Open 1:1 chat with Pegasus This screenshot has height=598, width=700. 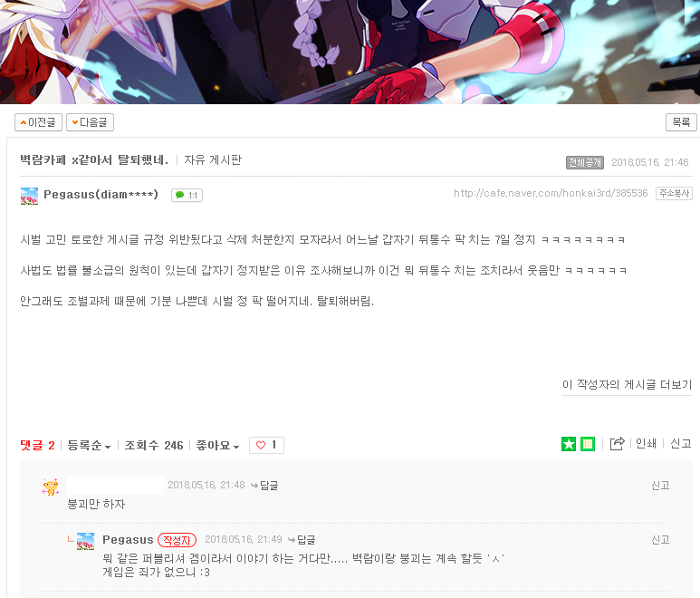[187, 195]
